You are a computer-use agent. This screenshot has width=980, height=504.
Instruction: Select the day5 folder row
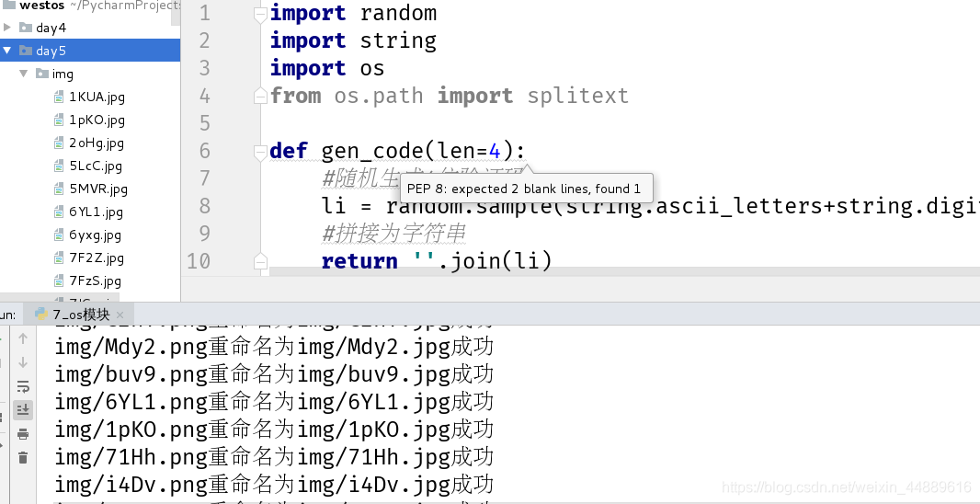click(90, 50)
